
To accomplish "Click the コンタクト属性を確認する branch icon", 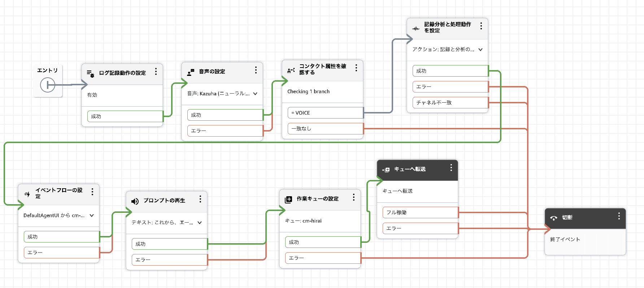I will pos(291,70).
